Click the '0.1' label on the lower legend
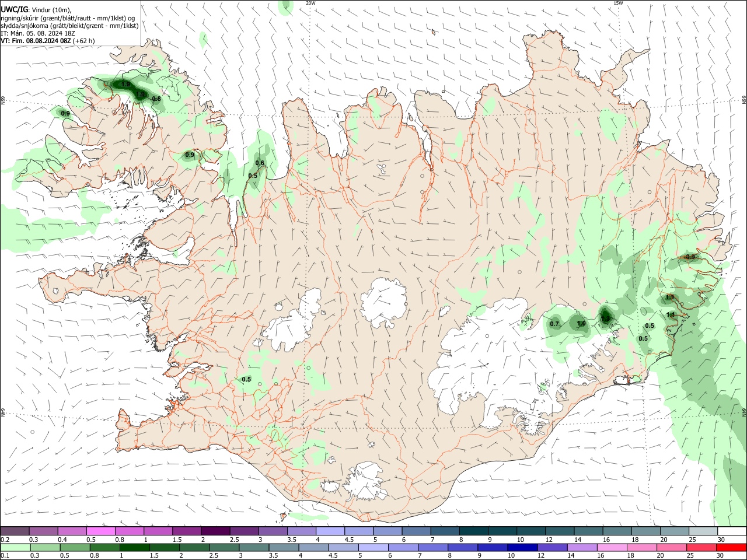This screenshot has height=560, width=747. click(5, 555)
